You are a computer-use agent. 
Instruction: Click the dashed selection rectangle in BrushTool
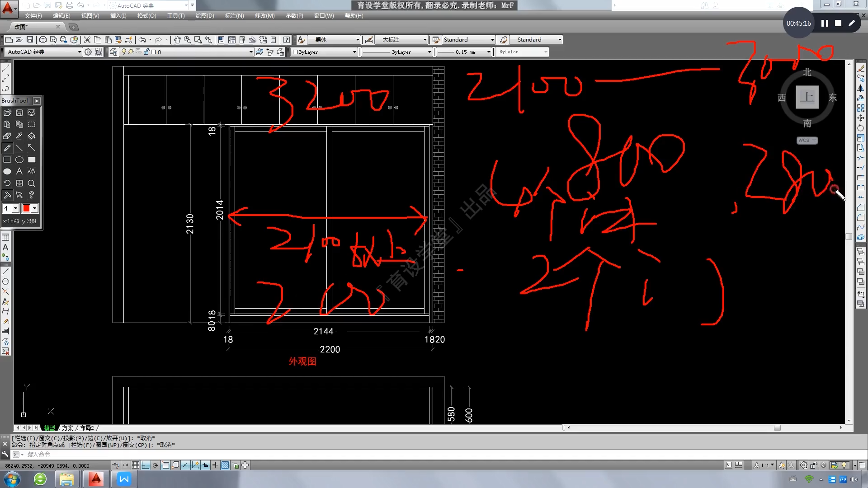pos(32,124)
